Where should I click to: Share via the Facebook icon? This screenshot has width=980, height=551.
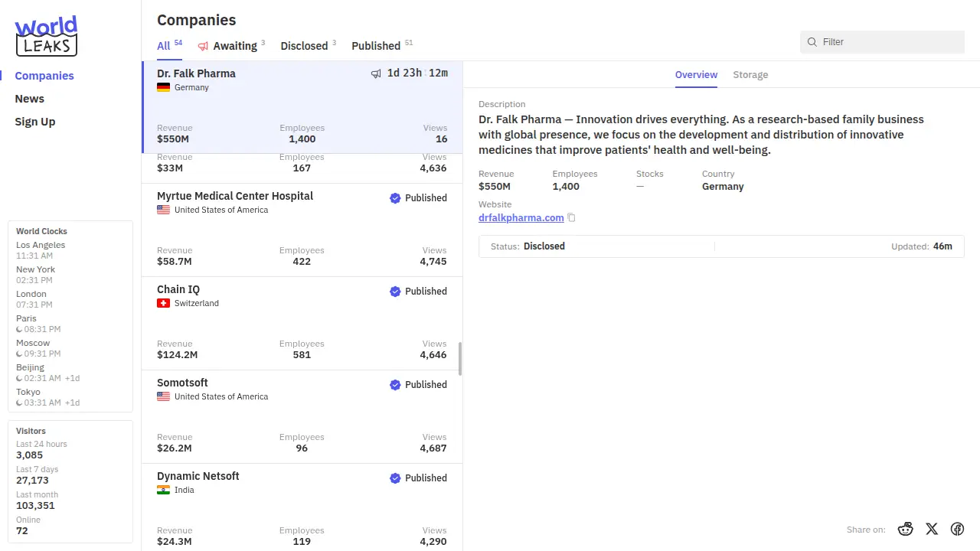pyautogui.click(x=957, y=529)
